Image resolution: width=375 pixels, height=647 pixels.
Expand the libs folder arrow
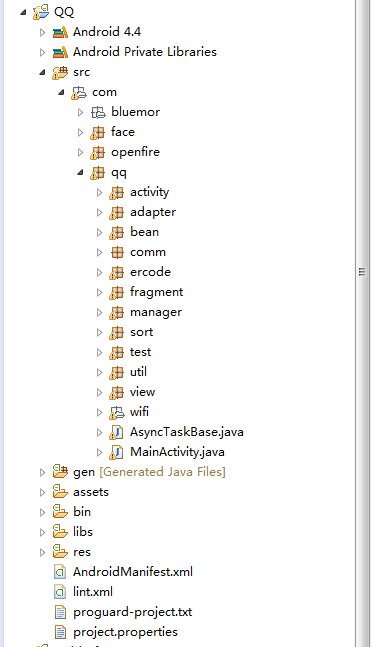tap(42, 532)
